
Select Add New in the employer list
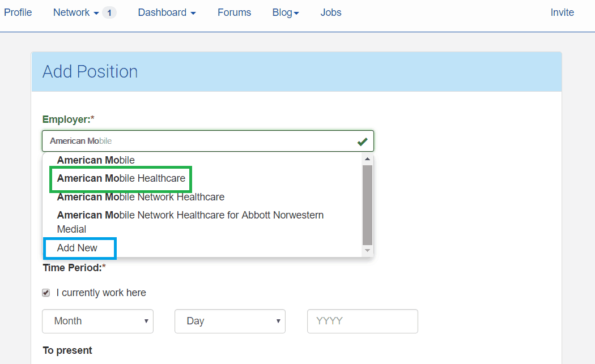[77, 248]
